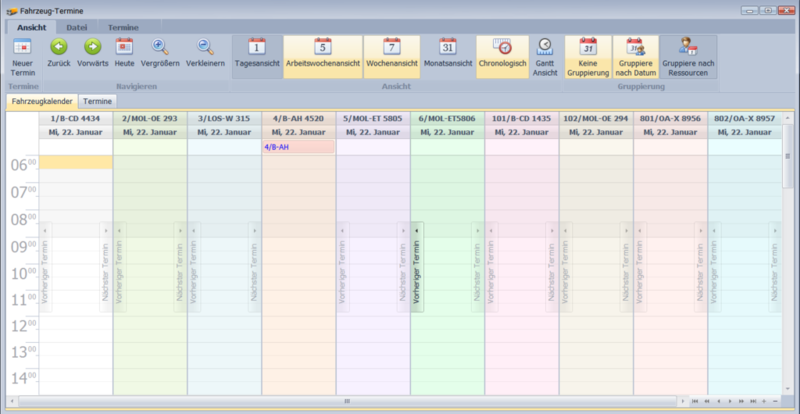Open the Gantt Ansicht view
800x414 pixels.
click(x=545, y=53)
